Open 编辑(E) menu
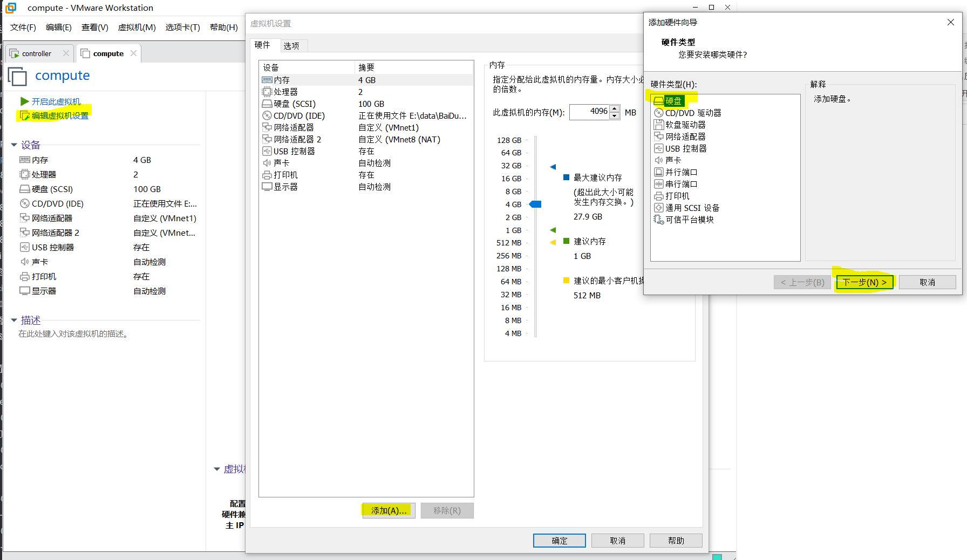 click(x=59, y=28)
